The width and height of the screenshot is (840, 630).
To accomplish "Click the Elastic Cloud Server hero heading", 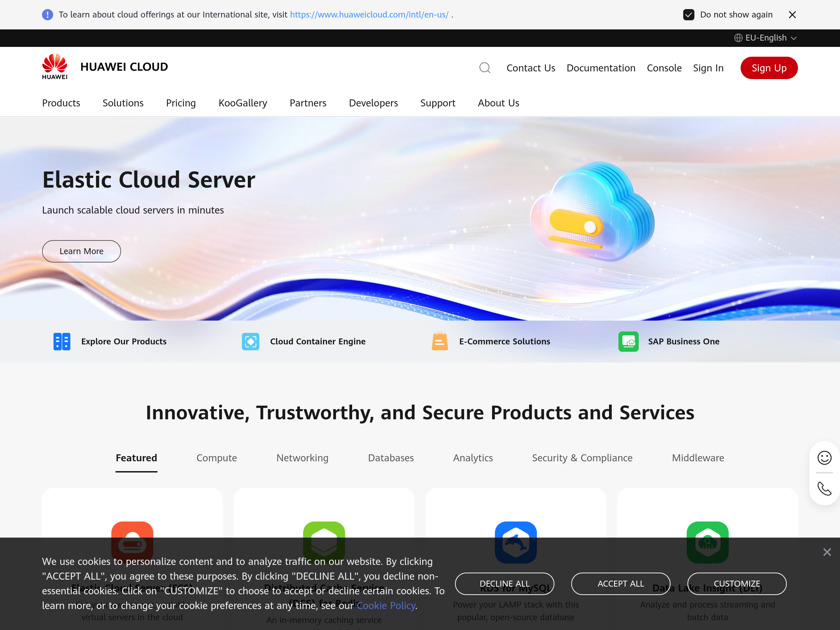I will pos(148,180).
